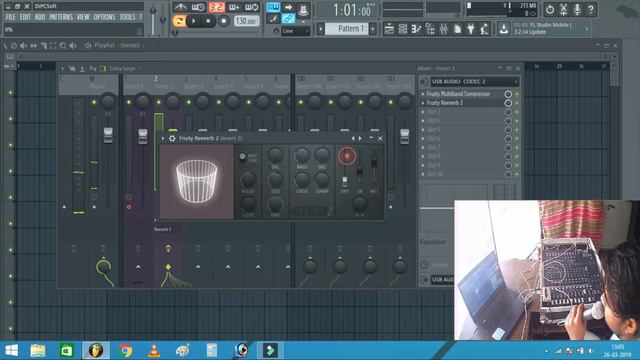Open the EDIT menu
This screenshot has width=640, height=360.
(25, 17)
